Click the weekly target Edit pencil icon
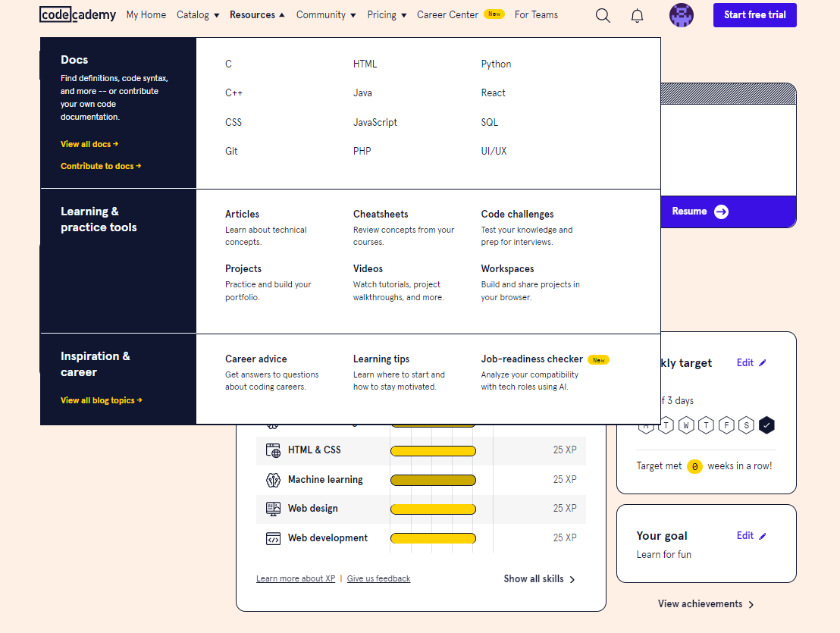 click(763, 363)
